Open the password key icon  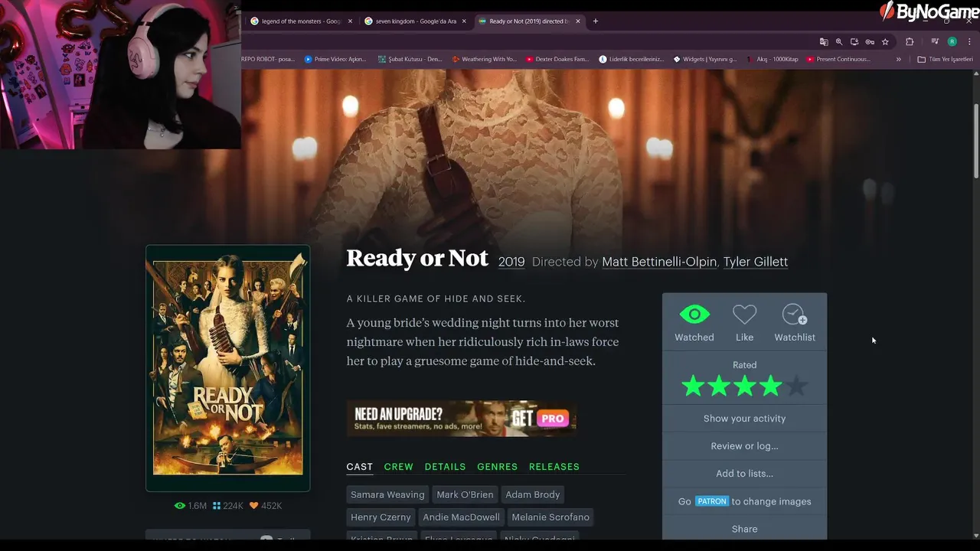coord(870,42)
